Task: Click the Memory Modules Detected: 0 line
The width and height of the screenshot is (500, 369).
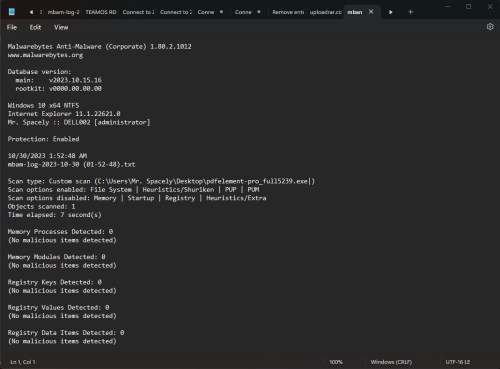Action: pyautogui.click(x=57, y=257)
